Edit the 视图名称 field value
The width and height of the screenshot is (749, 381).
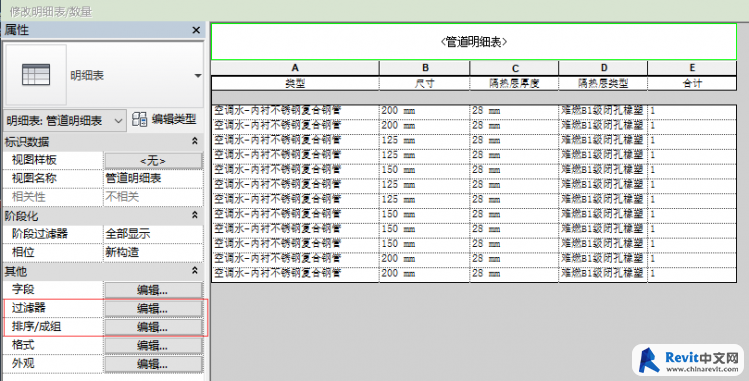153,179
